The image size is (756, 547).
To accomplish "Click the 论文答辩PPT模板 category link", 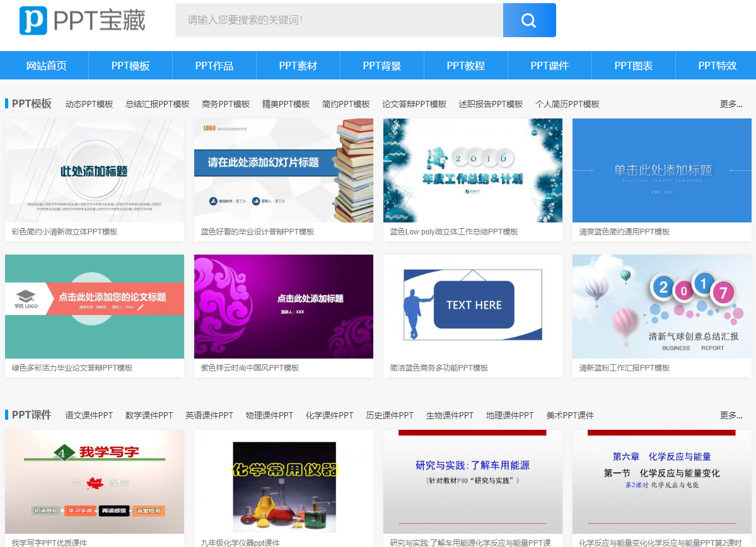I will [x=414, y=104].
